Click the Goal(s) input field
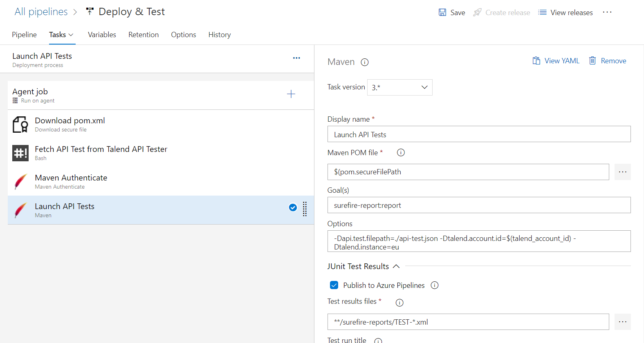This screenshot has height=343, width=644. pos(479,205)
